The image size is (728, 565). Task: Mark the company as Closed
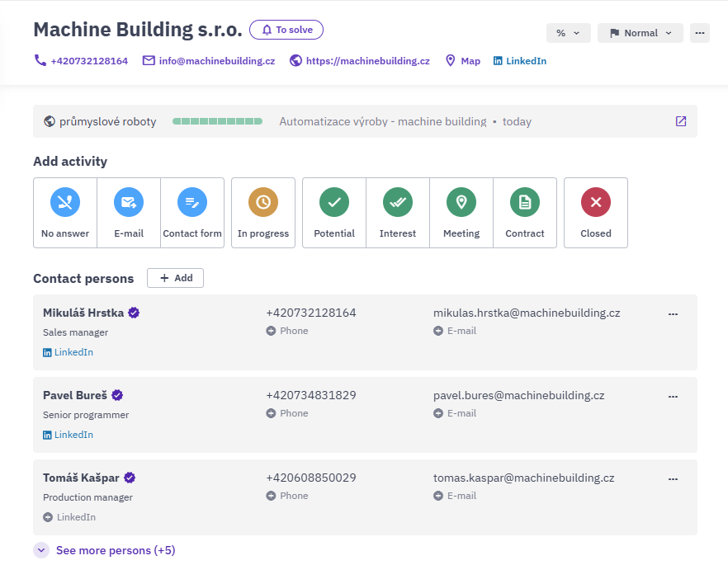tap(596, 213)
